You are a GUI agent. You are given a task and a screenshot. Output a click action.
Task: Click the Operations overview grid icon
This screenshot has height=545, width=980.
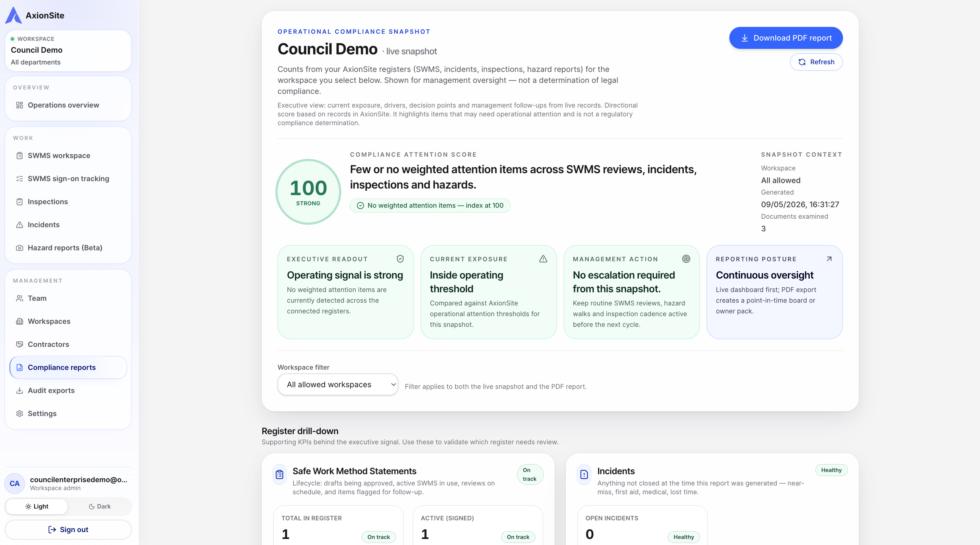(19, 105)
